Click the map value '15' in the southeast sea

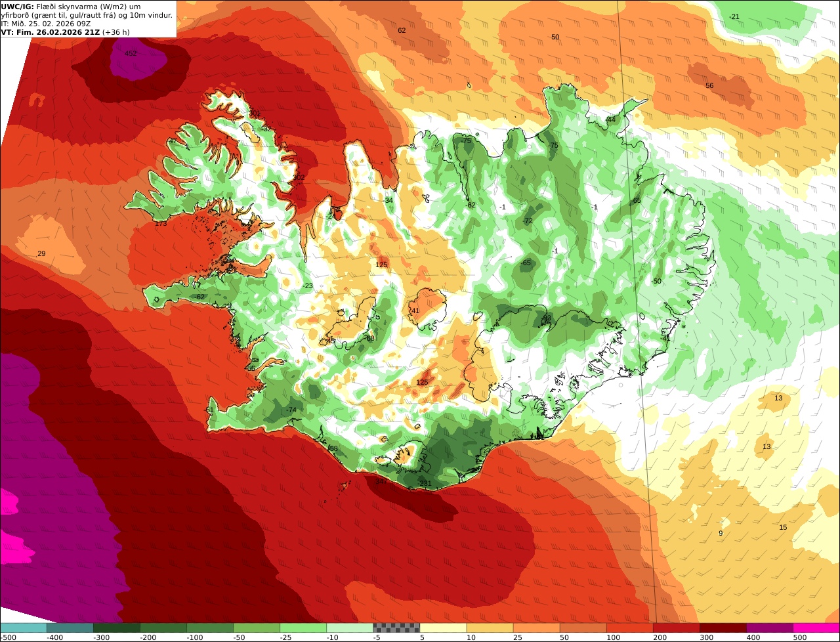[x=783, y=528]
